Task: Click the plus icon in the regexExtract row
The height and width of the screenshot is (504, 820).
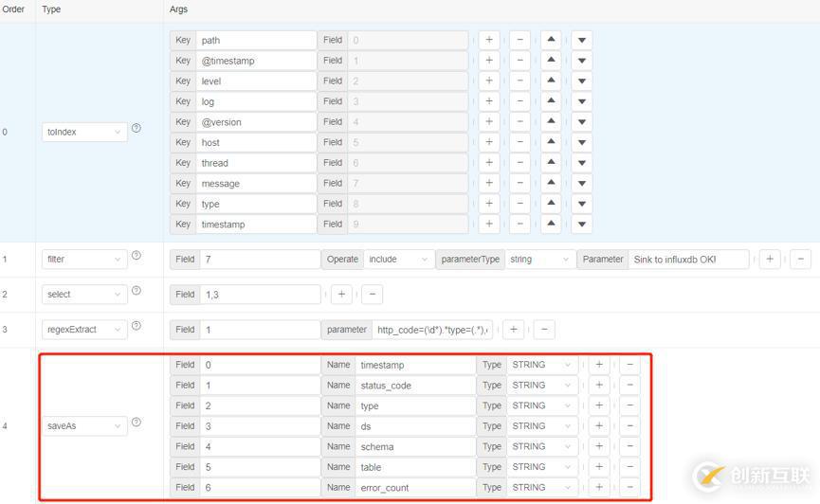Action: click(x=513, y=330)
